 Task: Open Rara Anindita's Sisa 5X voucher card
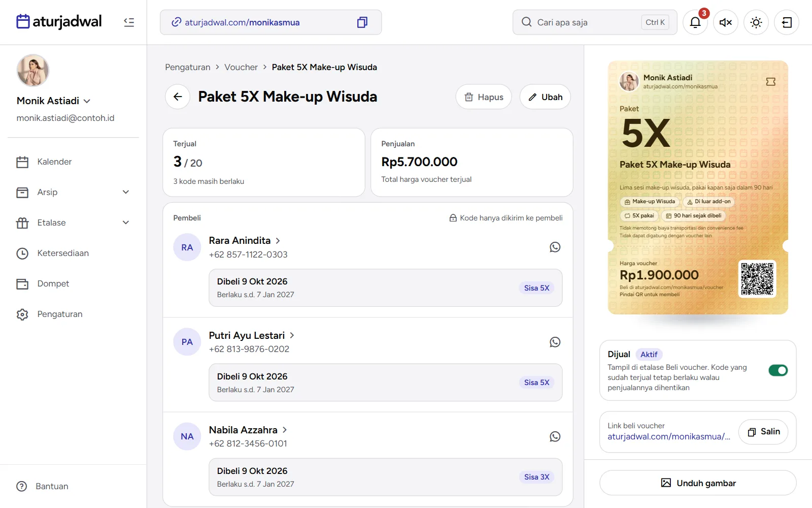click(x=386, y=288)
